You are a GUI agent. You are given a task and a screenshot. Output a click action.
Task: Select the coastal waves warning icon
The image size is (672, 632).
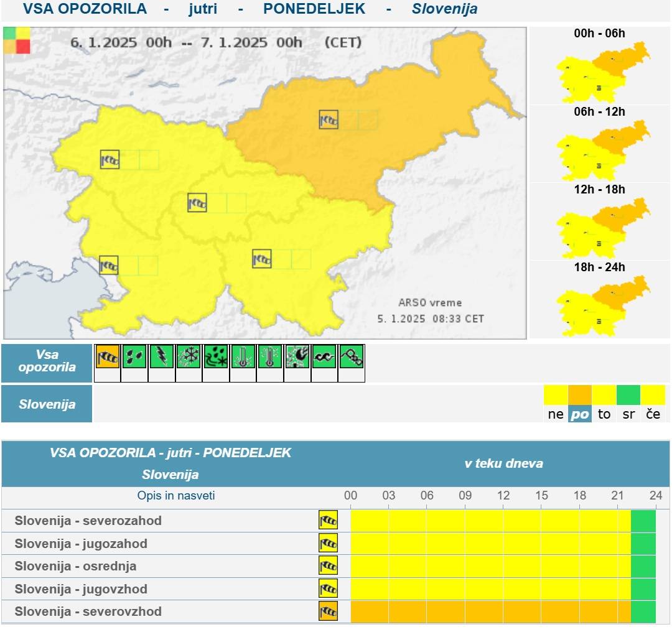pyautogui.click(x=324, y=356)
